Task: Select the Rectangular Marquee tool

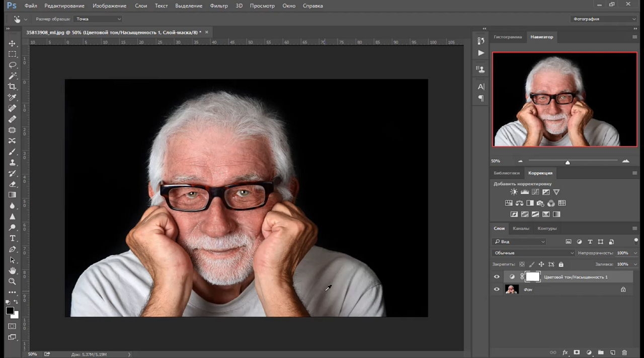Action: coord(13,54)
